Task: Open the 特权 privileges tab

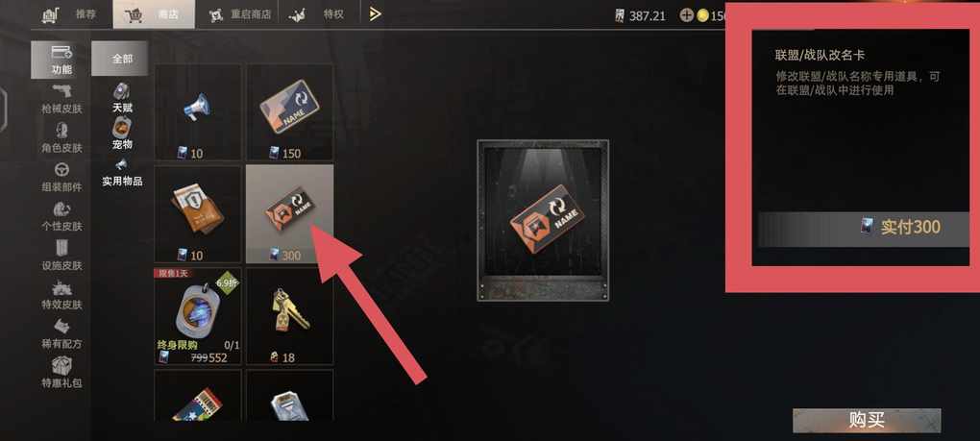Action: [x=317, y=14]
